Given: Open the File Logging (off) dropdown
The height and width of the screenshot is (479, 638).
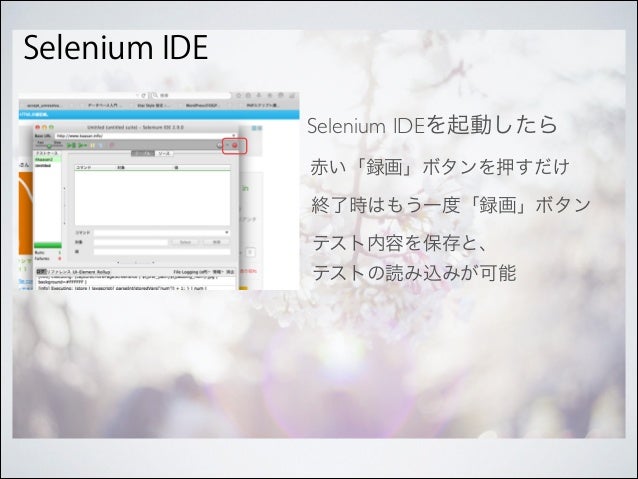Looking at the screenshot, I should tap(191, 272).
